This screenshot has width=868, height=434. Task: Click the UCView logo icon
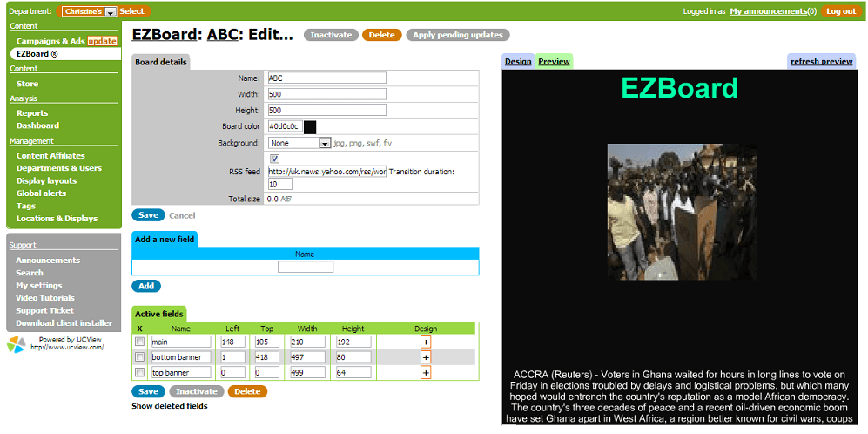tap(16, 344)
